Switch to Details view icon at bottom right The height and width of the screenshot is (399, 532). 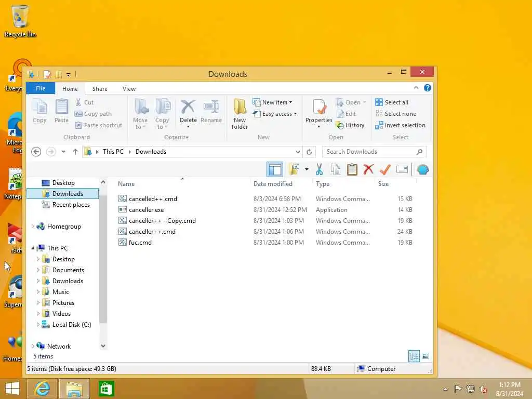(414, 356)
